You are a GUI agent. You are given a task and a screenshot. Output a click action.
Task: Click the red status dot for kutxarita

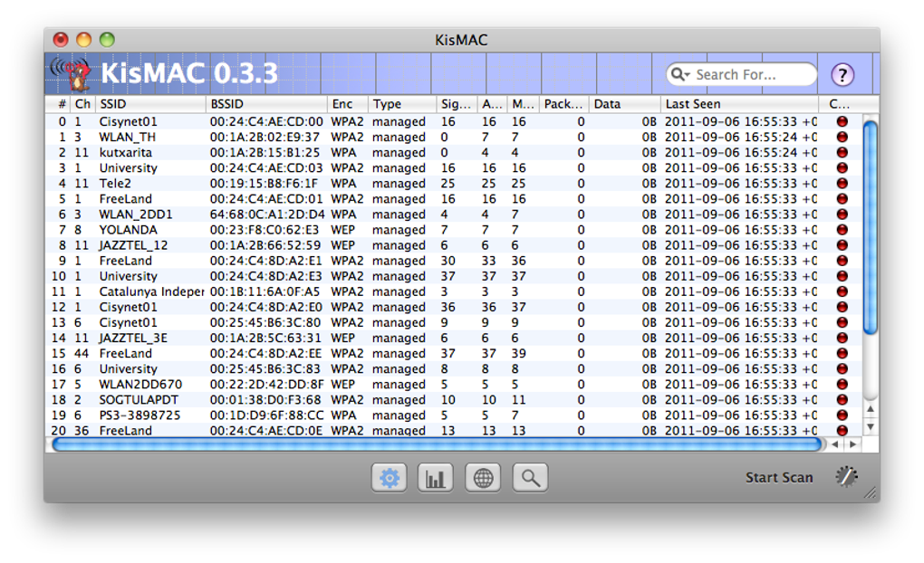click(842, 153)
